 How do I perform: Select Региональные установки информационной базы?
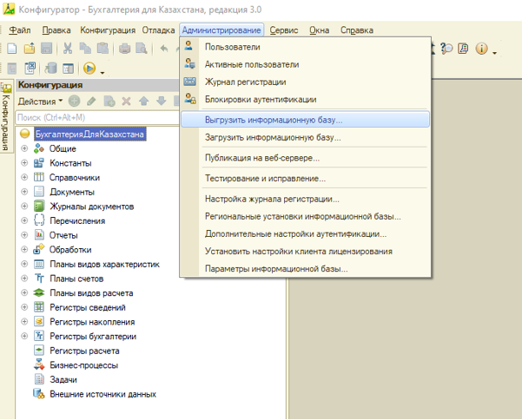click(305, 216)
